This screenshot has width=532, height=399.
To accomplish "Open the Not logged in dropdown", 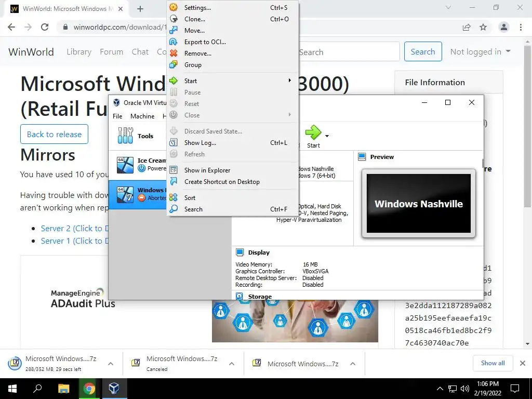I will point(480,51).
